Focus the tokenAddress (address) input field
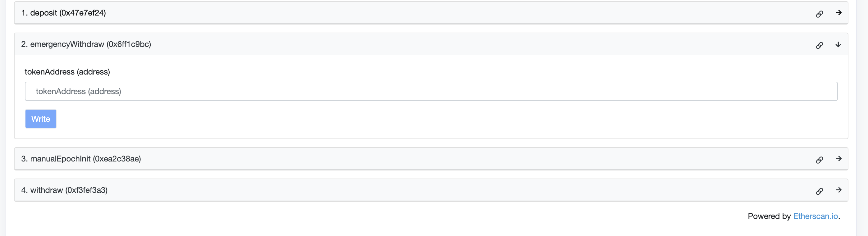The height and width of the screenshot is (236, 868). pos(431,91)
